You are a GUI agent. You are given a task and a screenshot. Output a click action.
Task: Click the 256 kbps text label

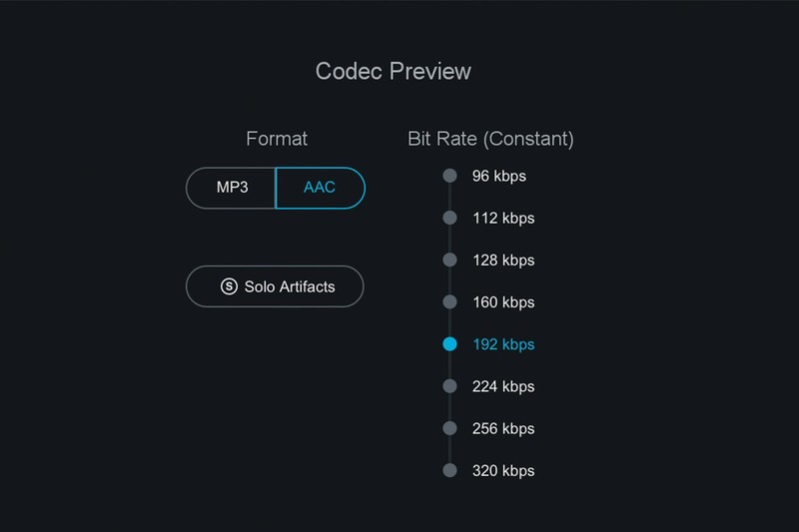coord(503,429)
